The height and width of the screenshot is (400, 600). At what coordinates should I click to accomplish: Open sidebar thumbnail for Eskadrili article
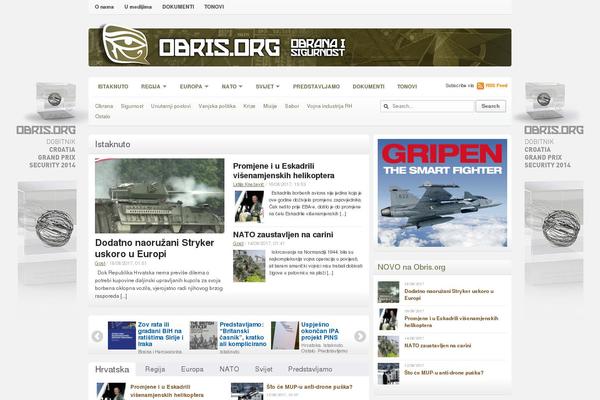388,319
